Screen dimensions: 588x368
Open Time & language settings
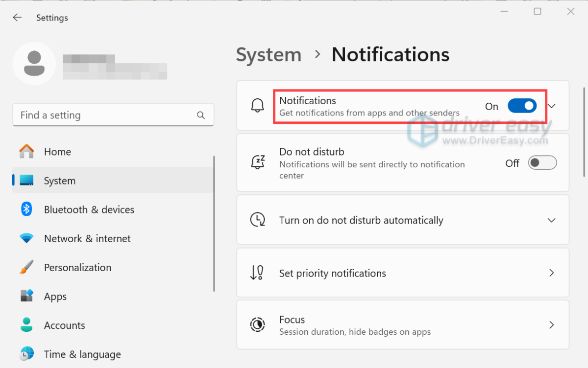click(x=82, y=354)
